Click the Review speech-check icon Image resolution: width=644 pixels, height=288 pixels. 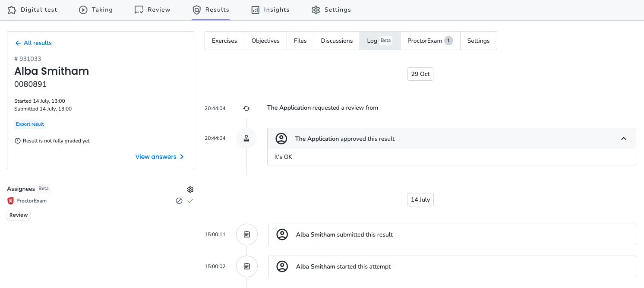coord(139,9)
